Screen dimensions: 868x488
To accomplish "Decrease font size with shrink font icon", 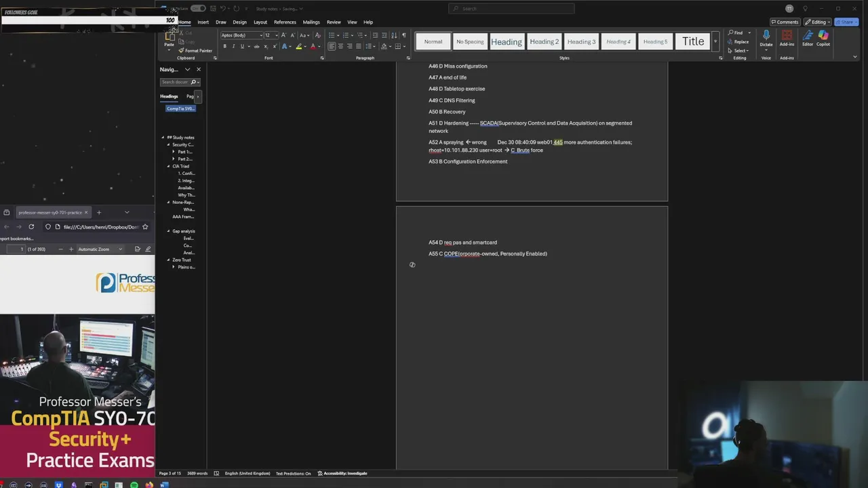I will 292,35.
